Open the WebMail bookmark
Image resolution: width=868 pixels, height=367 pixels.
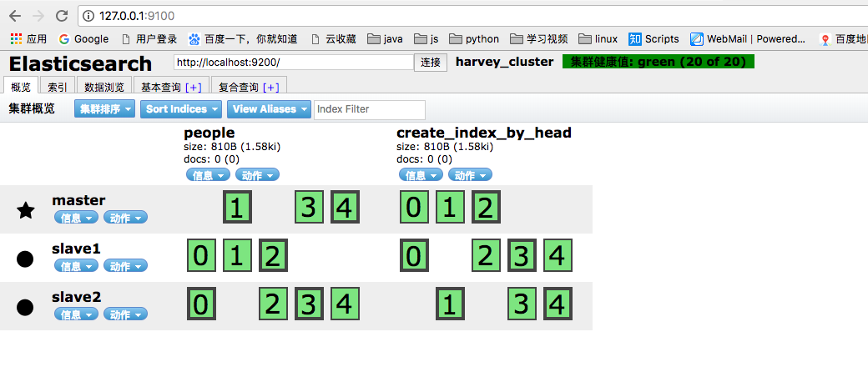click(748, 38)
